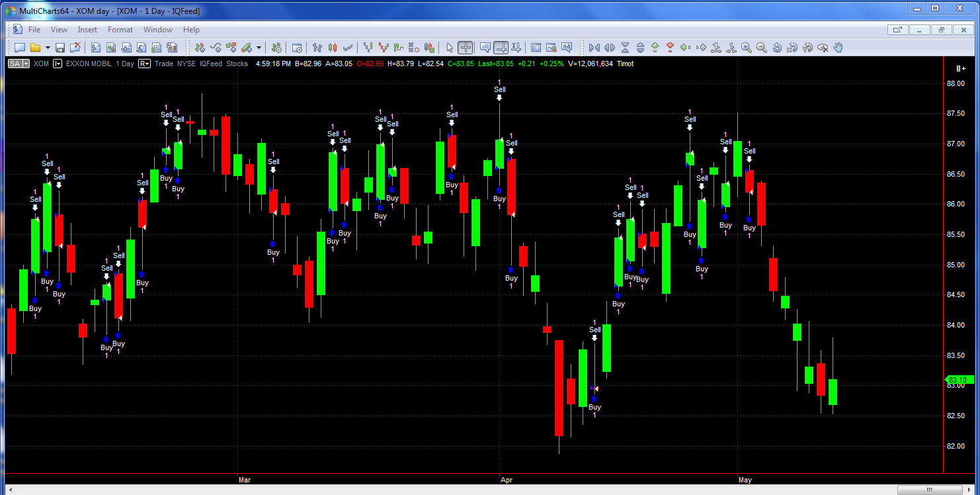Click the green 83.10 current price marker

tap(958, 380)
